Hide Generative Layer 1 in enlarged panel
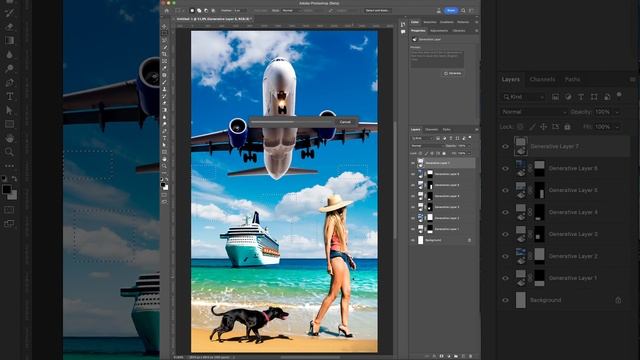The width and height of the screenshot is (640, 360). coord(505,278)
